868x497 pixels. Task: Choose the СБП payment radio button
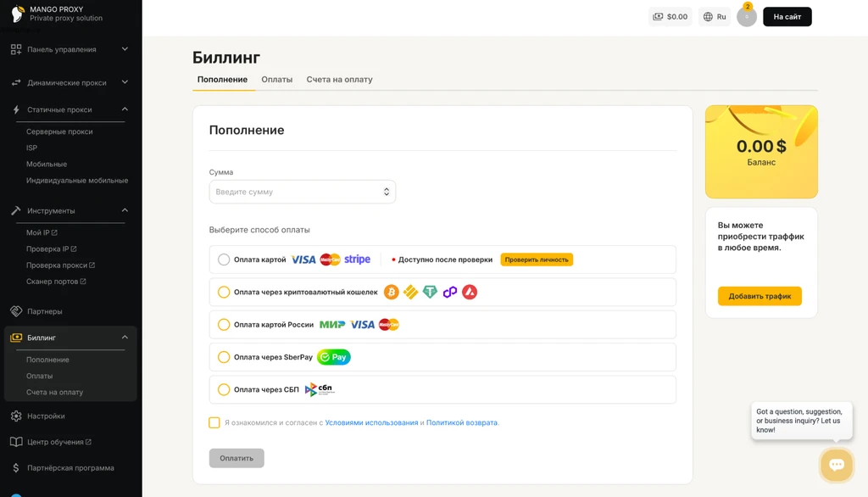pos(224,389)
